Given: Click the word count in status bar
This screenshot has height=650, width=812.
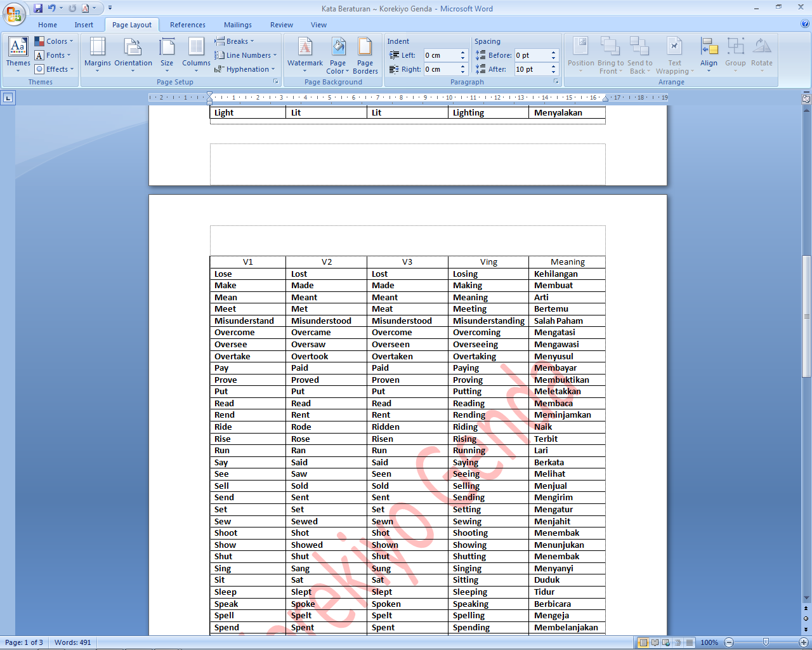Looking at the screenshot, I should (x=72, y=642).
